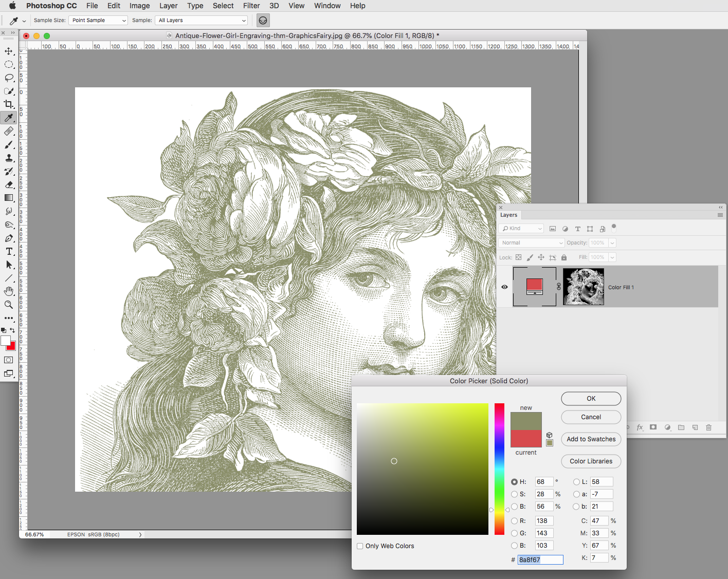Open the Layers panel menu
The image size is (728, 579).
pos(720,215)
